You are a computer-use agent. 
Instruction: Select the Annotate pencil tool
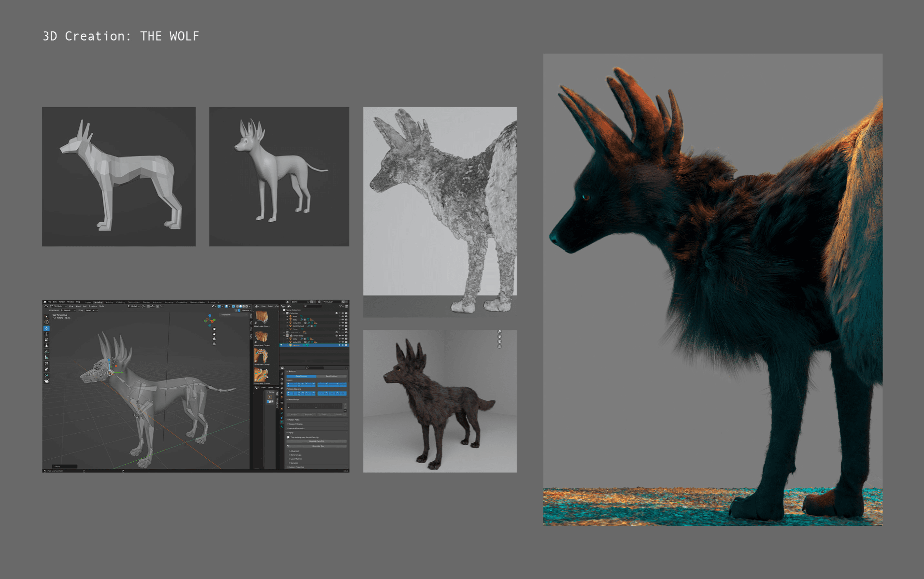click(46, 352)
